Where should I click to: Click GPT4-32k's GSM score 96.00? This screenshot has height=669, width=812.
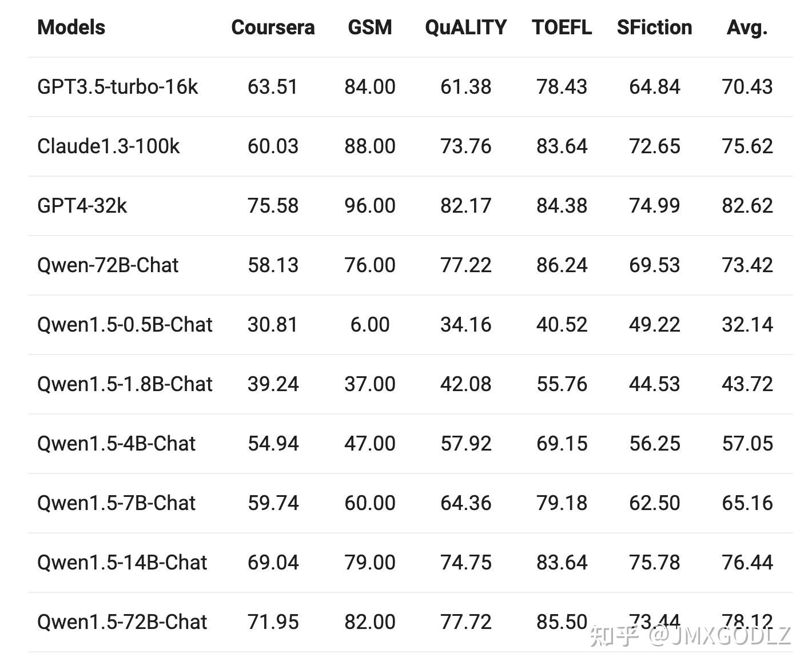click(370, 206)
